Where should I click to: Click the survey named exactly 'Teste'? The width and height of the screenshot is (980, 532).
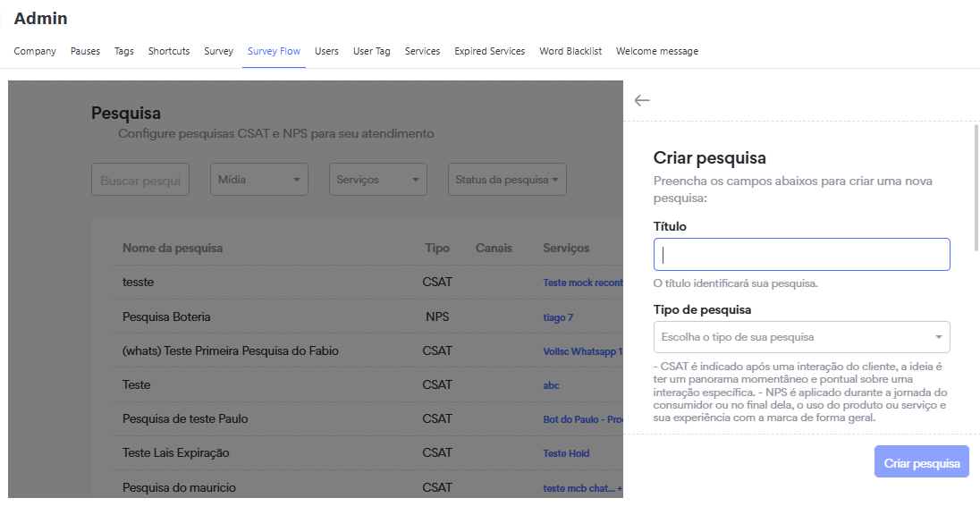(x=136, y=384)
